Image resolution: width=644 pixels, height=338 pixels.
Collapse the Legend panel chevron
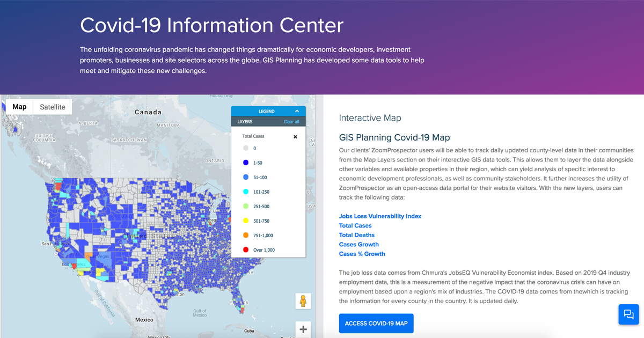[297, 111]
